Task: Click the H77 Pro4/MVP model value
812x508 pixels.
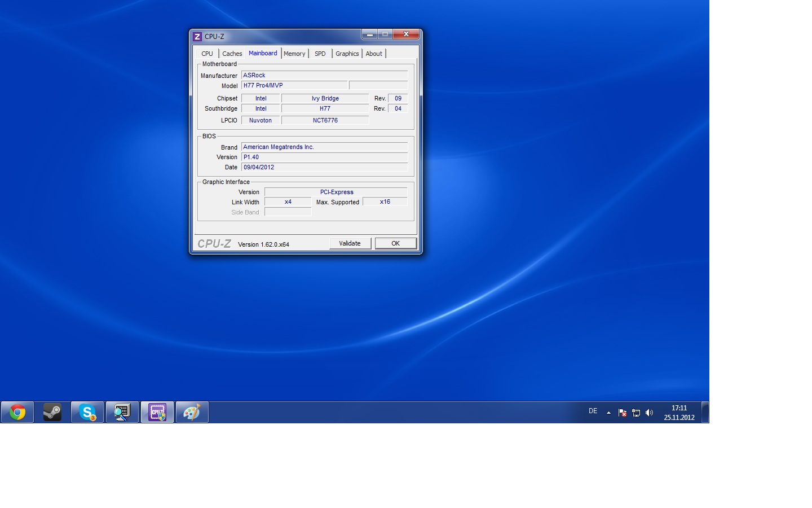Action: tap(294, 85)
